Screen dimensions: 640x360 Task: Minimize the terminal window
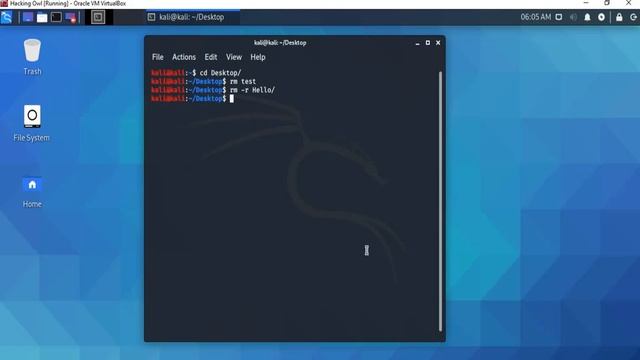tap(417, 43)
